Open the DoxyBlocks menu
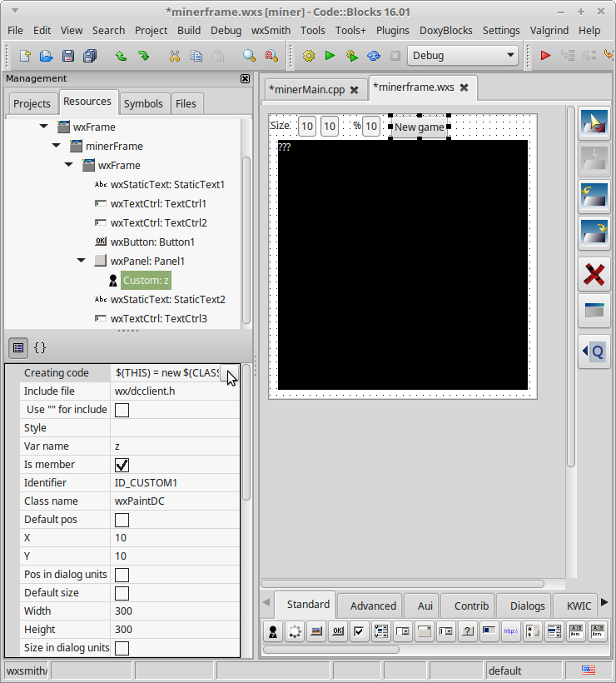The image size is (616, 683). point(446,31)
